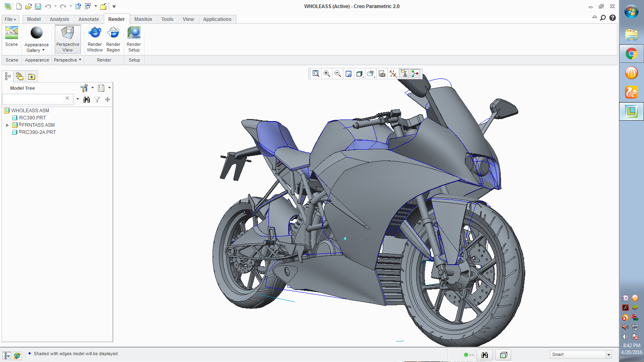644x362 pixels.
Task: Click the plus icon beside the tree filter
Action: pyautogui.click(x=107, y=99)
